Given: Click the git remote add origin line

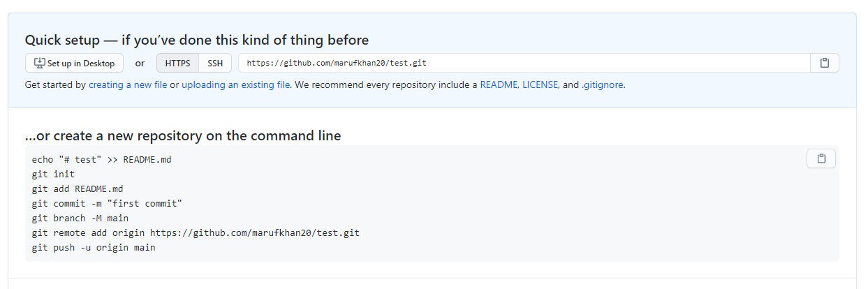Looking at the screenshot, I should [x=196, y=233].
